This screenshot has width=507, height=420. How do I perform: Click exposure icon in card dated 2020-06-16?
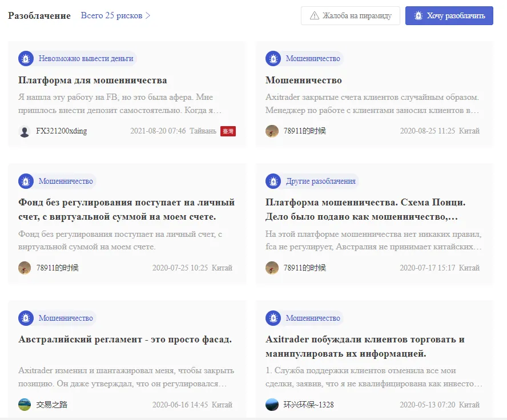[x=26, y=318]
